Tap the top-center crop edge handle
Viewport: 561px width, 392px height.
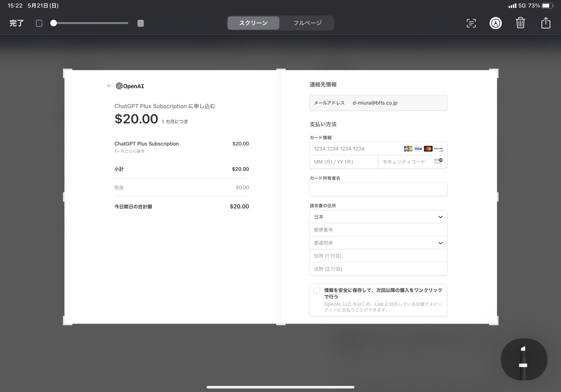[281, 70]
